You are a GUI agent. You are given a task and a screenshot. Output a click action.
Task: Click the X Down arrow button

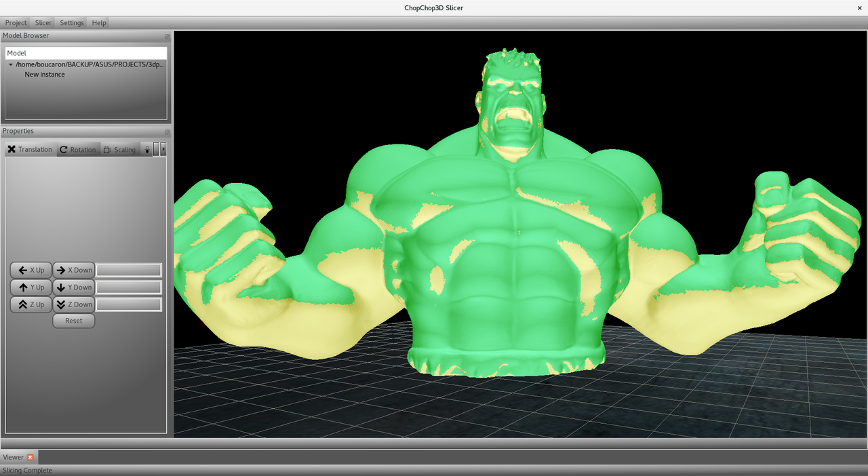coord(74,270)
